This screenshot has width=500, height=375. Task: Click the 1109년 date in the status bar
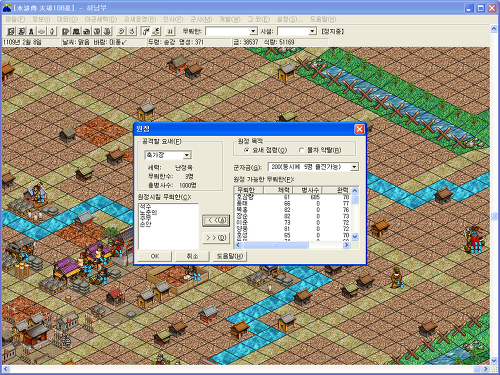click(22, 42)
